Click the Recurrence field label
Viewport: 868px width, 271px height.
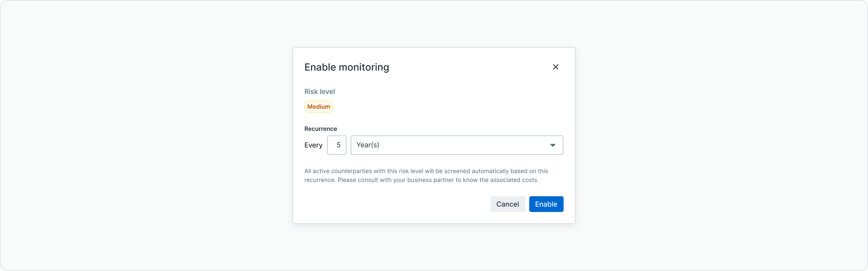320,129
